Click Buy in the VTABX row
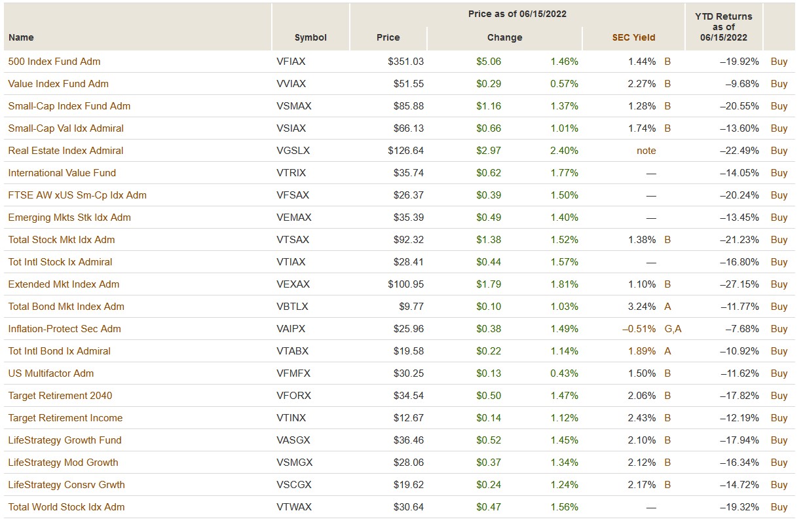803x532 pixels. pyautogui.click(x=779, y=351)
